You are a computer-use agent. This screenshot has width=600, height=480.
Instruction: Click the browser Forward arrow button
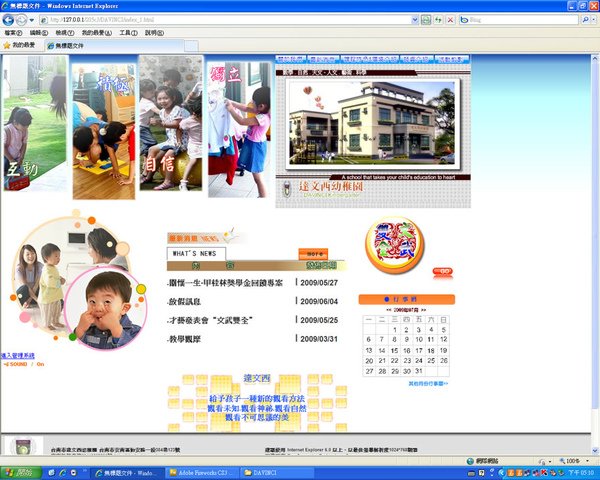(21, 20)
